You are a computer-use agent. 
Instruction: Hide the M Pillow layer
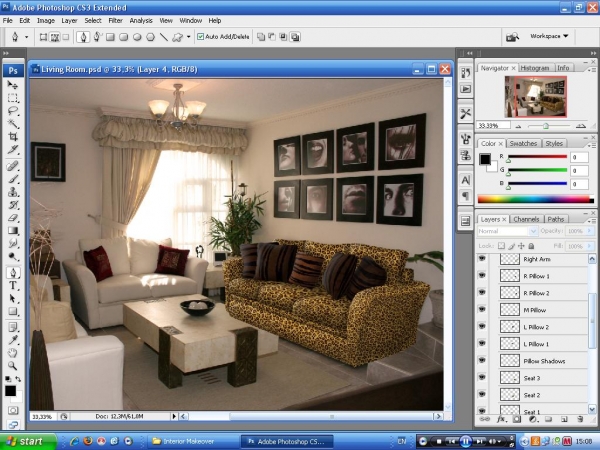point(482,310)
